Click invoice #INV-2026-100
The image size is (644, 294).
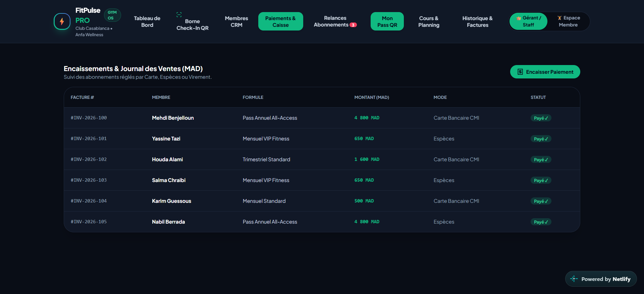89,118
